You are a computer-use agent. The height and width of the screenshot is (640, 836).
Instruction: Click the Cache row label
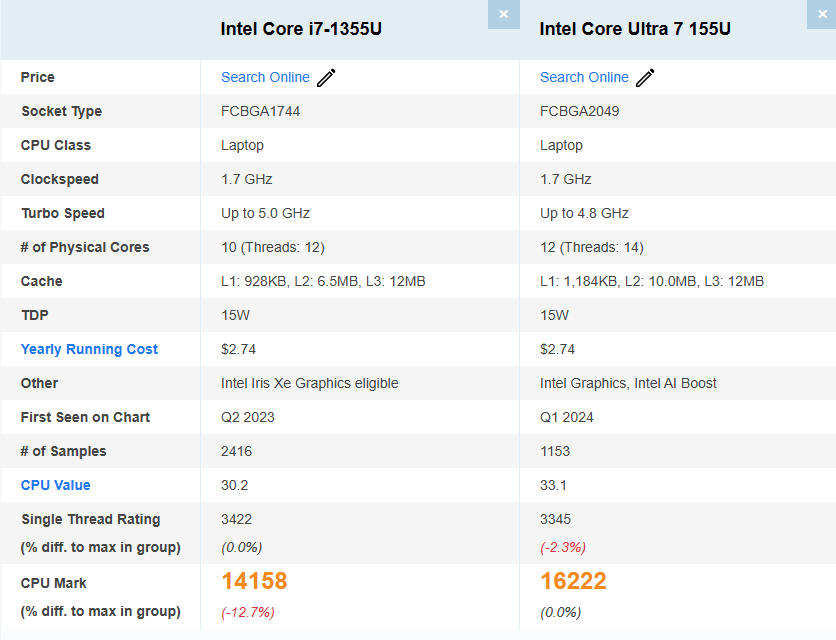pyautogui.click(x=41, y=281)
